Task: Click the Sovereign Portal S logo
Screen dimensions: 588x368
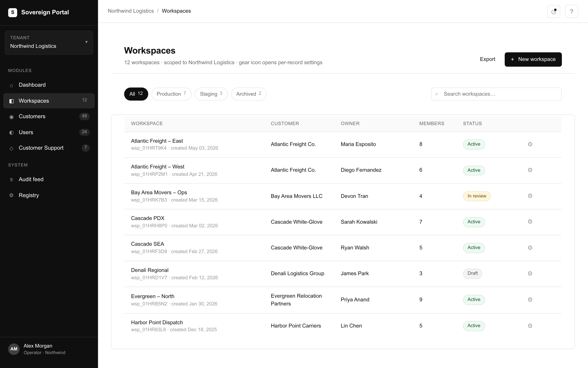Action: coord(13,12)
